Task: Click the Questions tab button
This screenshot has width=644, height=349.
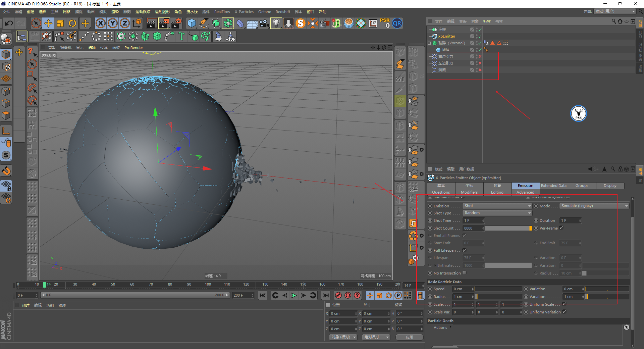Action: (x=441, y=192)
